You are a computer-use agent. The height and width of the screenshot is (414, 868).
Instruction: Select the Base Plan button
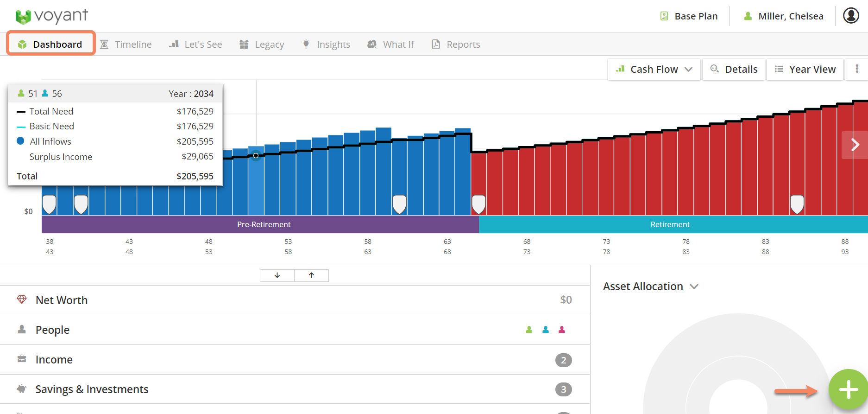pos(689,16)
